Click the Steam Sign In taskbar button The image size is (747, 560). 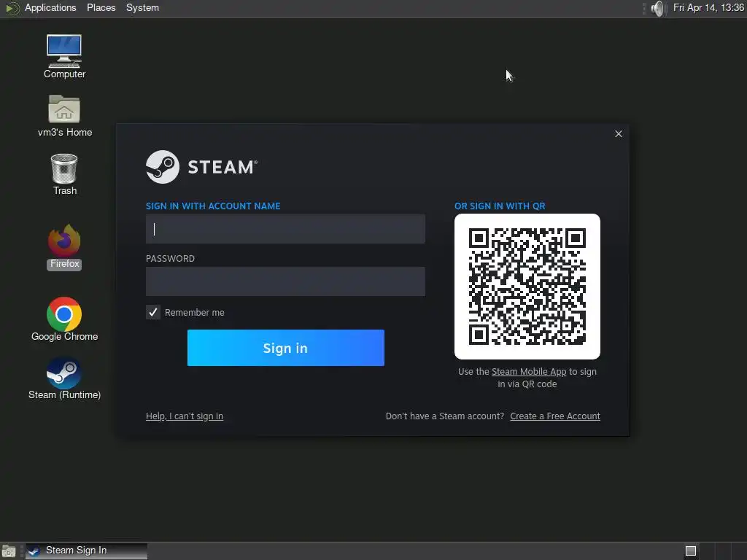tap(86, 551)
